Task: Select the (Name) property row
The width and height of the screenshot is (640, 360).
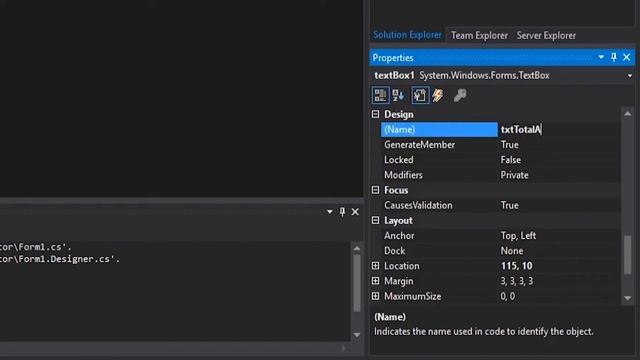Action: 439,129
